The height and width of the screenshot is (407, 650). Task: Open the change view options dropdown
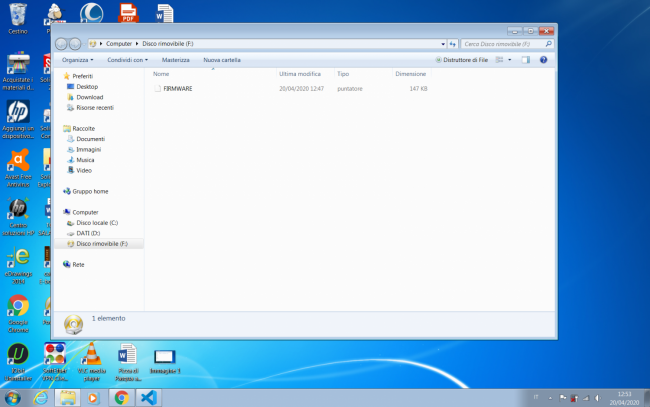pos(512,60)
